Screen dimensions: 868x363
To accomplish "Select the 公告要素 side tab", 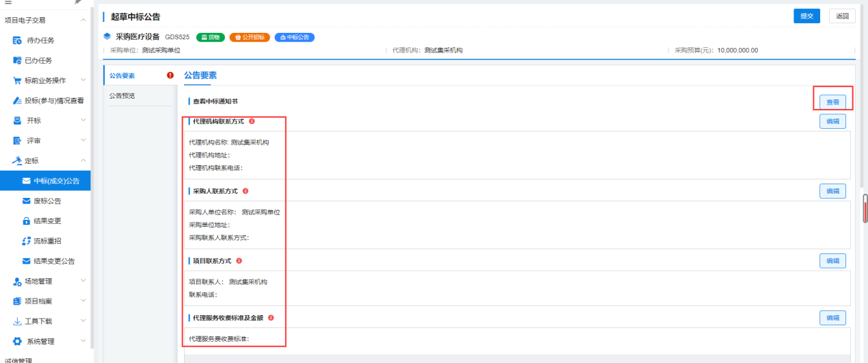I will click(x=122, y=75).
